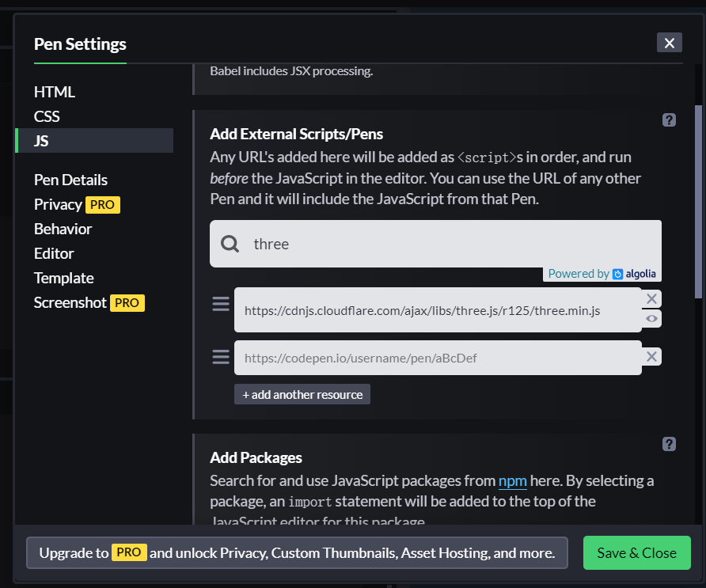Switch to the CSS settings tab
Screen dimensions: 706x588
pos(47,116)
